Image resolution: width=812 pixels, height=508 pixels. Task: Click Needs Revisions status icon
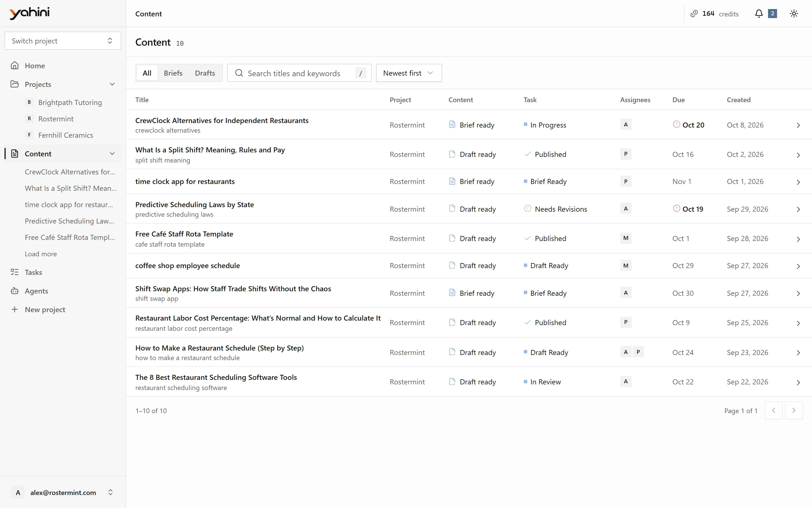click(x=528, y=209)
